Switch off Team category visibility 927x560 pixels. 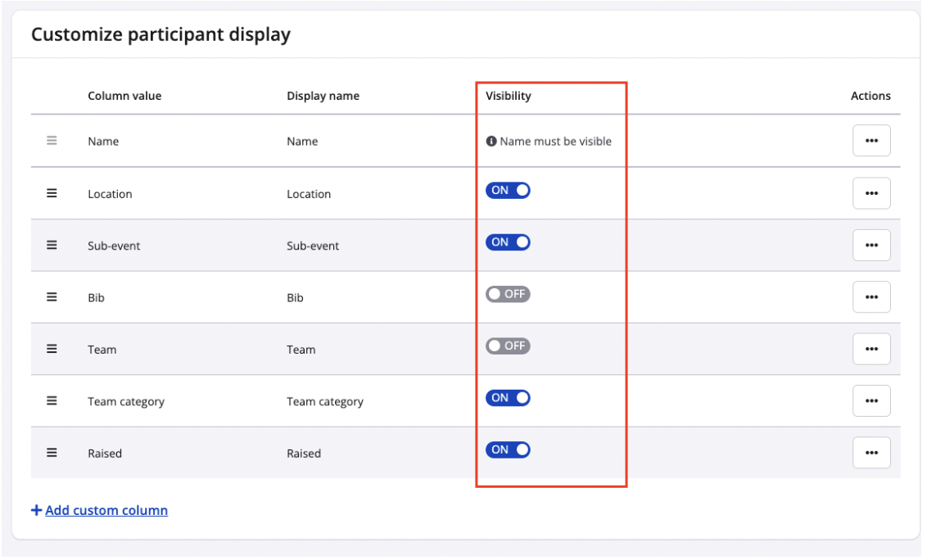click(508, 398)
